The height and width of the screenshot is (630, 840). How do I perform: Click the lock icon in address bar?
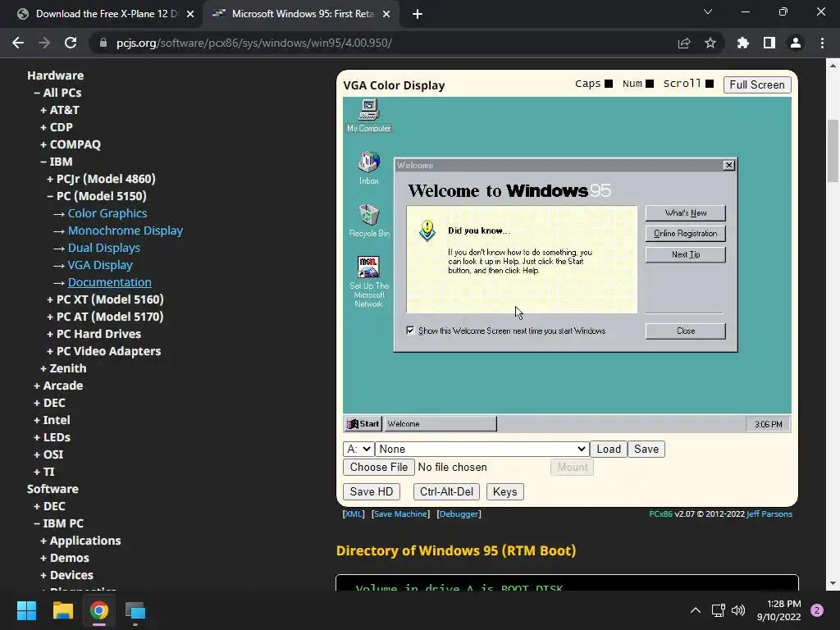click(103, 43)
